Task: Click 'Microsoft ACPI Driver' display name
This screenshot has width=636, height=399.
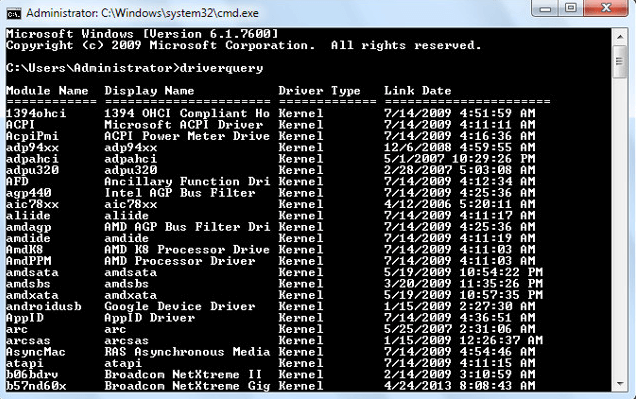Action: 184,124
